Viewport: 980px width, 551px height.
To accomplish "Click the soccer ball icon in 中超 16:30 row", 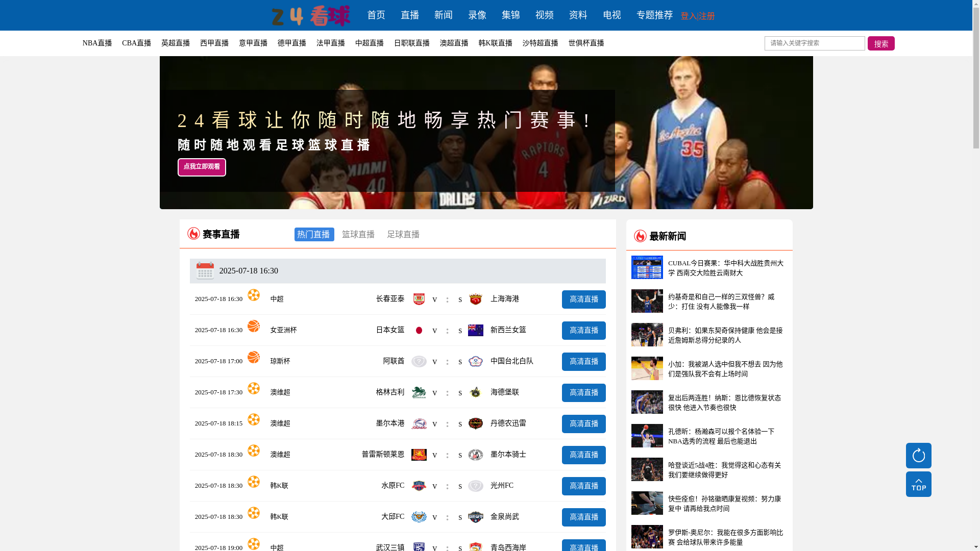I will pos(254,295).
